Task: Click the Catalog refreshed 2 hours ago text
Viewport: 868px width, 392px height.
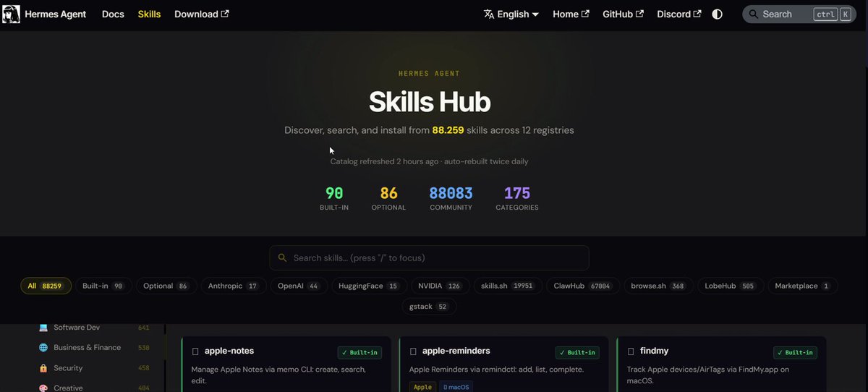Action: (385, 161)
